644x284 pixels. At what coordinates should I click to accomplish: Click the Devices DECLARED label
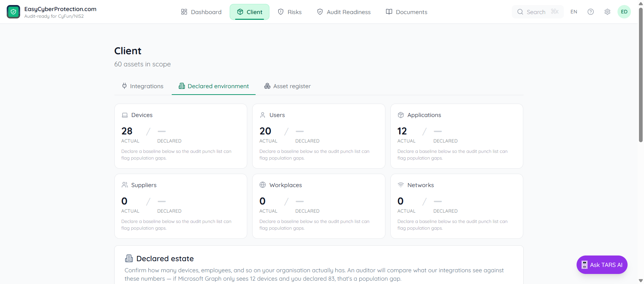(169, 141)
